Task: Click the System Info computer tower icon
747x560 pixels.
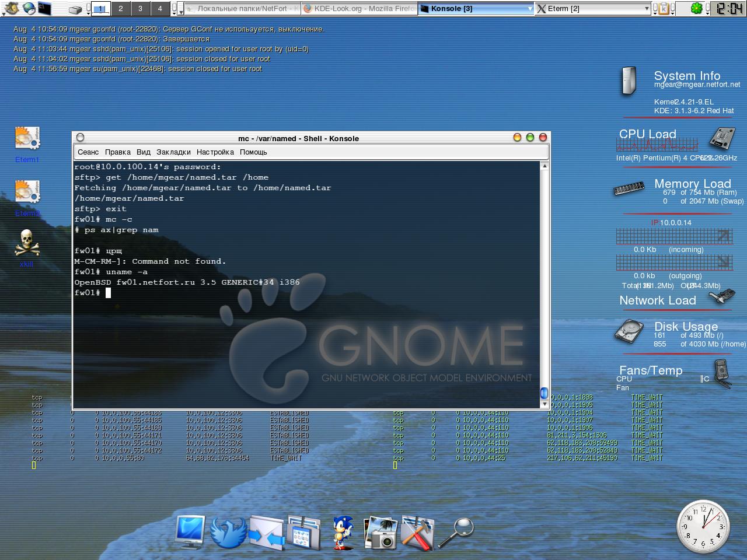Action: [x=629, y=80]
